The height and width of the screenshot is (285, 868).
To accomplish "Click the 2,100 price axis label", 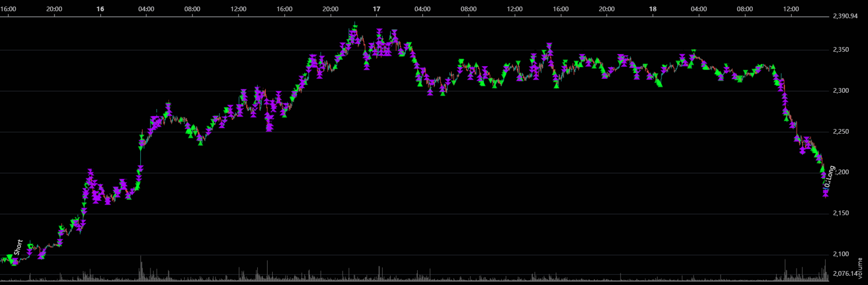I will 841,254.
